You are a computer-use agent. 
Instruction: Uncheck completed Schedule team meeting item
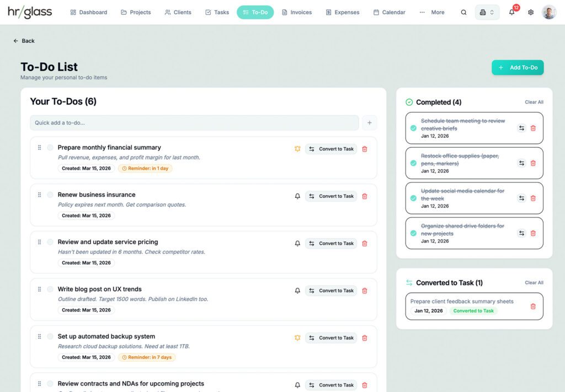(413, 128)
